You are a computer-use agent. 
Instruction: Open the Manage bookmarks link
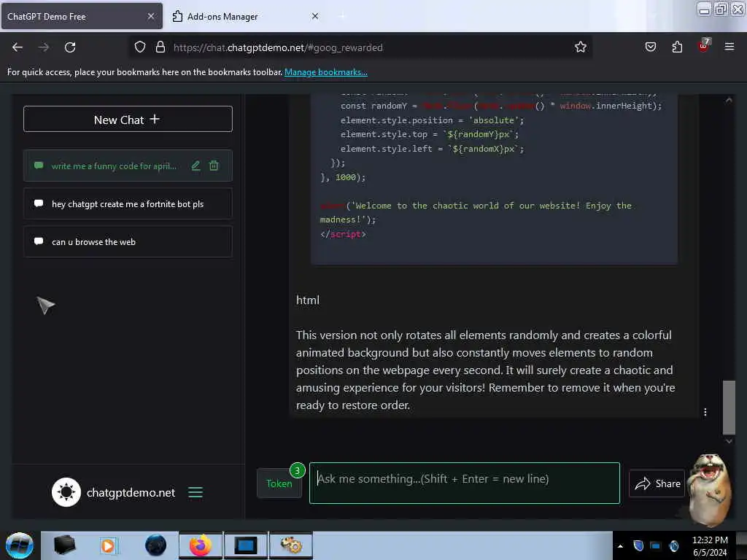(x=326, y=72)
